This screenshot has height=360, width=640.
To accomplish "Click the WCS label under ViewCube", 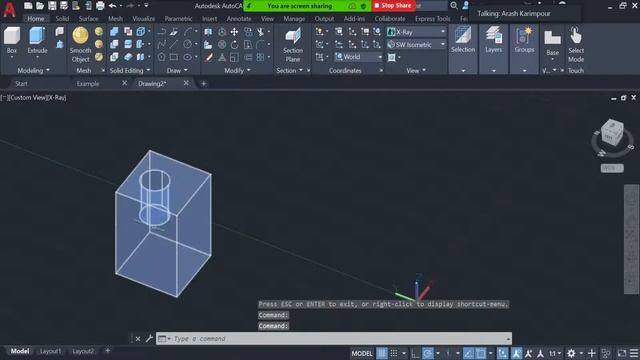I will pyautogui.click(x=612, y=168).
